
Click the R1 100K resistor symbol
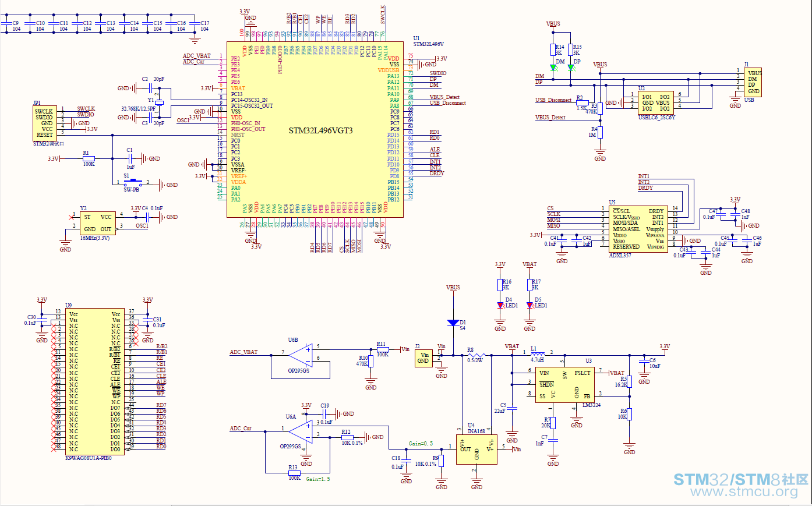click(x=88, y=158)
